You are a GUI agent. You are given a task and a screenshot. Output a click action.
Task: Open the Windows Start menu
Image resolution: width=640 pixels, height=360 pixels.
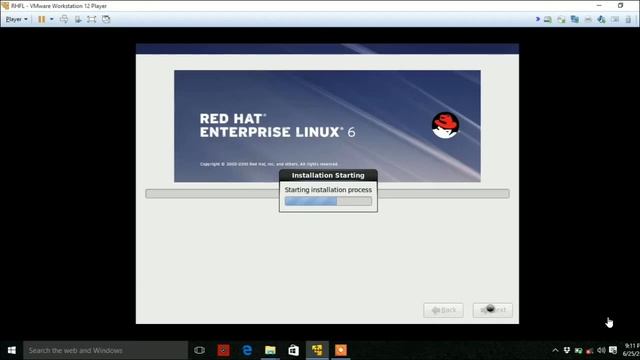point(11,350)
